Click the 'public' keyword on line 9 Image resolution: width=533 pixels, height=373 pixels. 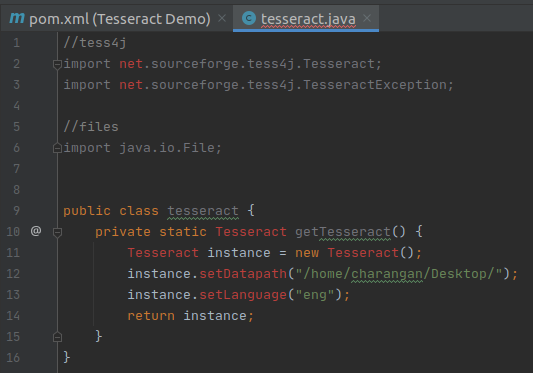[x=87, y=211]
